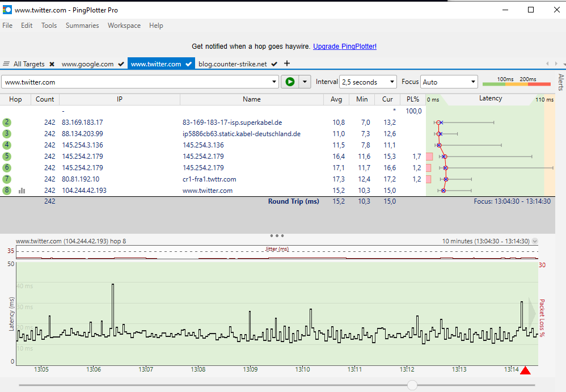Click the Cur column header

pyautogui.click(x=387, y=99)
